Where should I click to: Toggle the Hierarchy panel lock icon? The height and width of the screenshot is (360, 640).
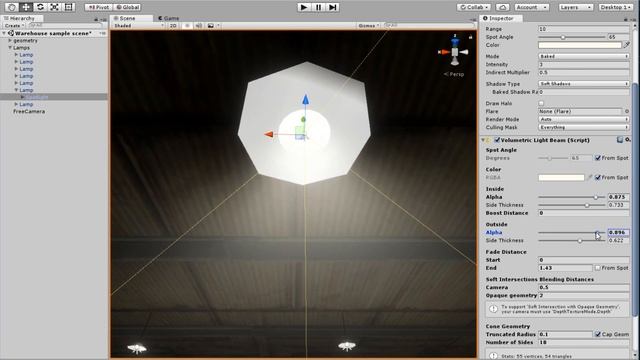[x=96, y=19]
